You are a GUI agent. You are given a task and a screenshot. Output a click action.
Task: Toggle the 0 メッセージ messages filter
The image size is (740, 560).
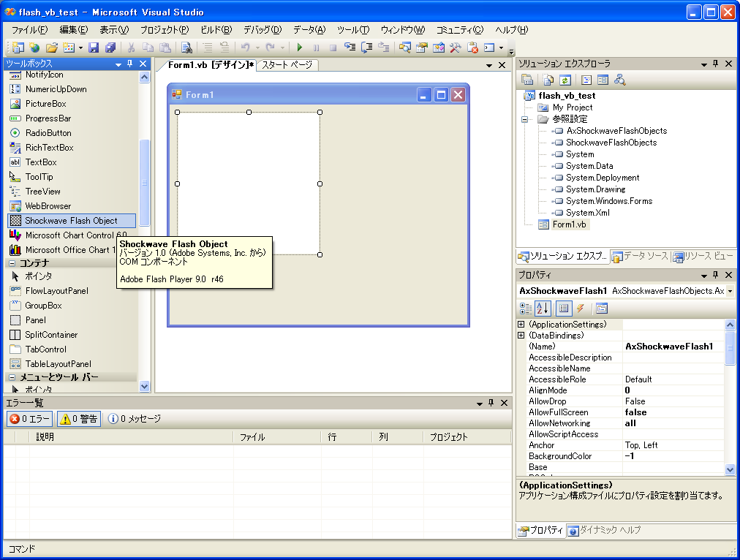[135, 419]
